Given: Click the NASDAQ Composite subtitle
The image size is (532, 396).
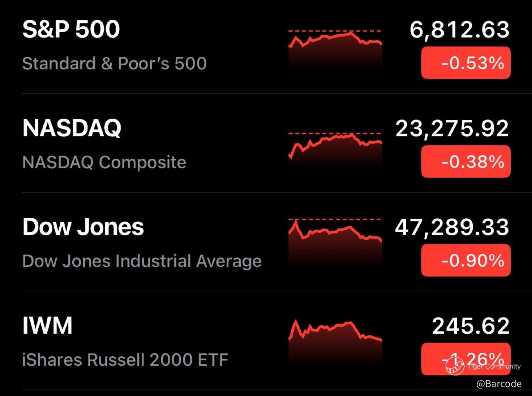Looking at the screenshot, I should click(104, 162).
